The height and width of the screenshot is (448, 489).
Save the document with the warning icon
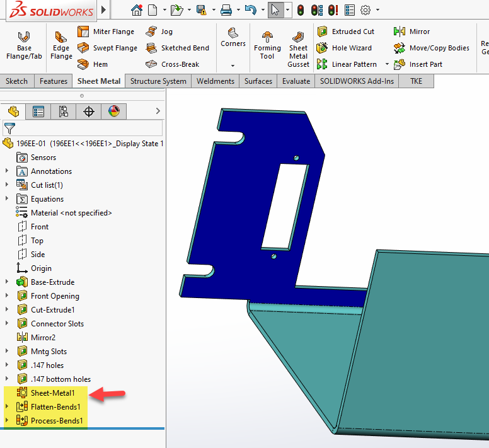click(x=202, y=10)
